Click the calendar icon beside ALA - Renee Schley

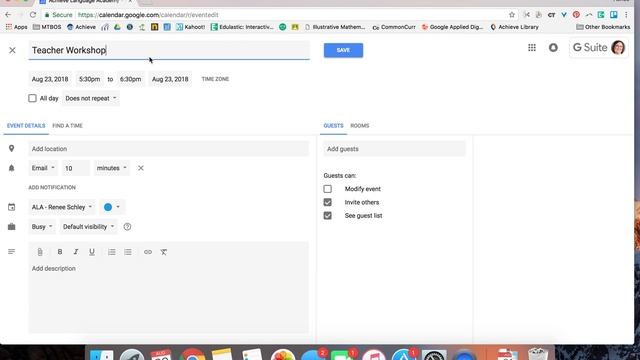coord(11,207)
